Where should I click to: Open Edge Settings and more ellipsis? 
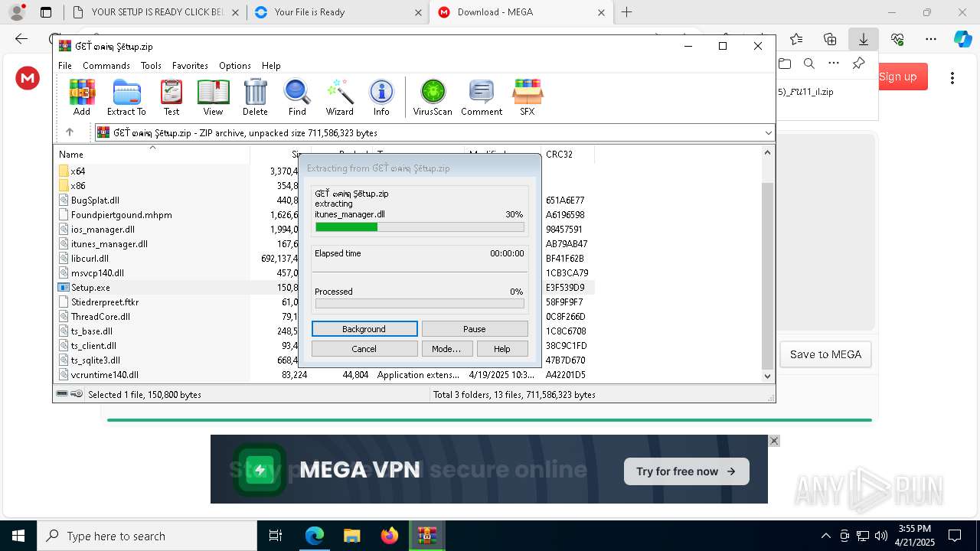click(x=931, y=39)
